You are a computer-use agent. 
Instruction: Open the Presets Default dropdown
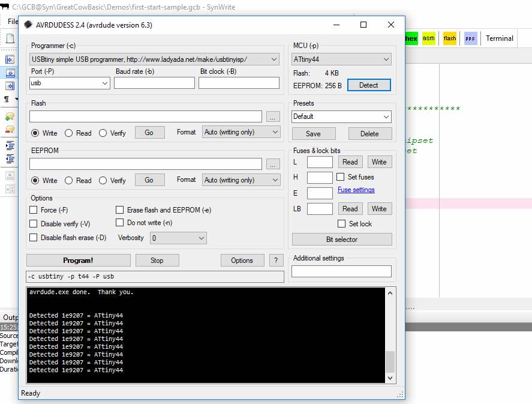[341, 117]
